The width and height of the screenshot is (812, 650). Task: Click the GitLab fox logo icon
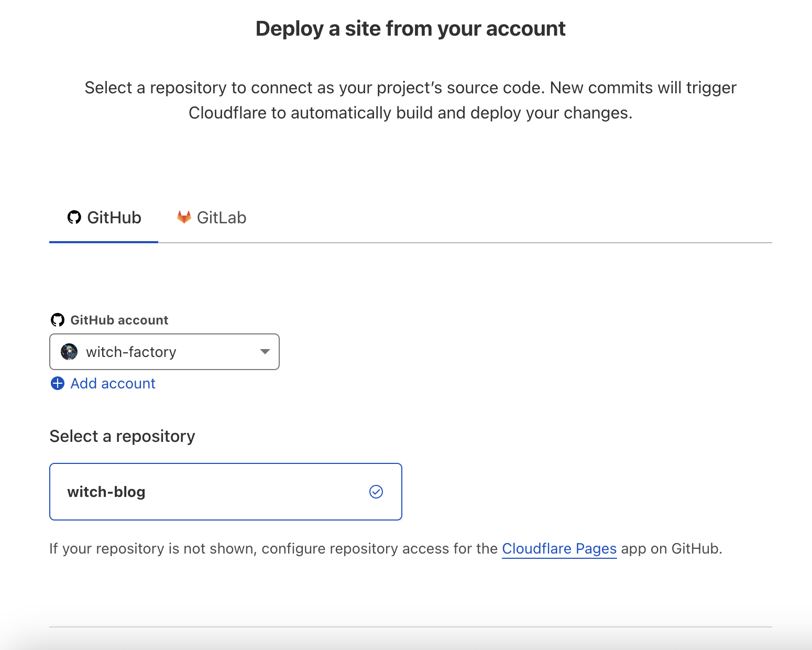click(x=184, y=217)
